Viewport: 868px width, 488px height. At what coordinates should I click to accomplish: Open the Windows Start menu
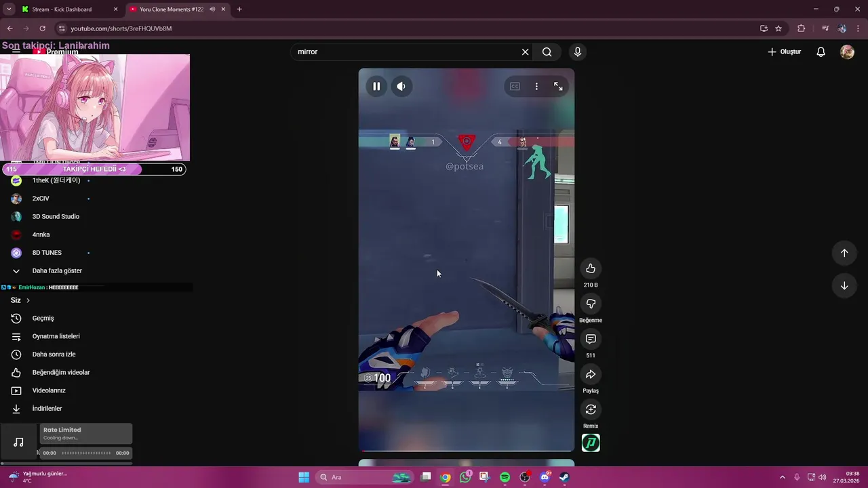304,477
